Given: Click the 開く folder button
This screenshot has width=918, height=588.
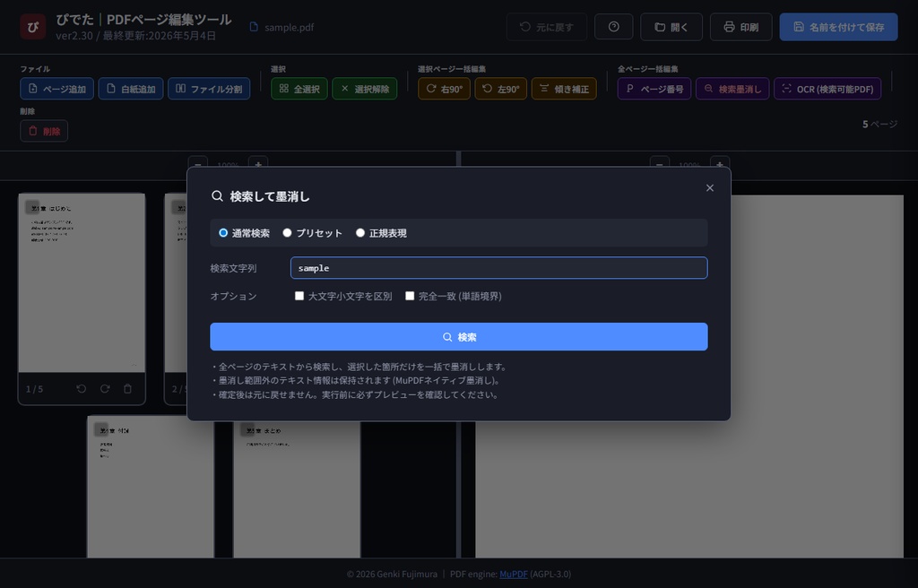Looking at the screenshot, I should point(671,27).
